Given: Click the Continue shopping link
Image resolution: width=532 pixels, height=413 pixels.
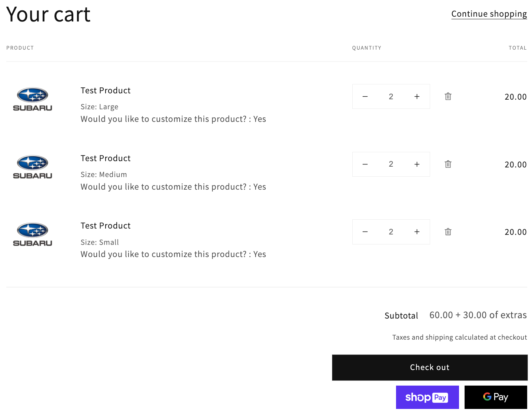Looking at the screenshot, I should click(489, 14).
